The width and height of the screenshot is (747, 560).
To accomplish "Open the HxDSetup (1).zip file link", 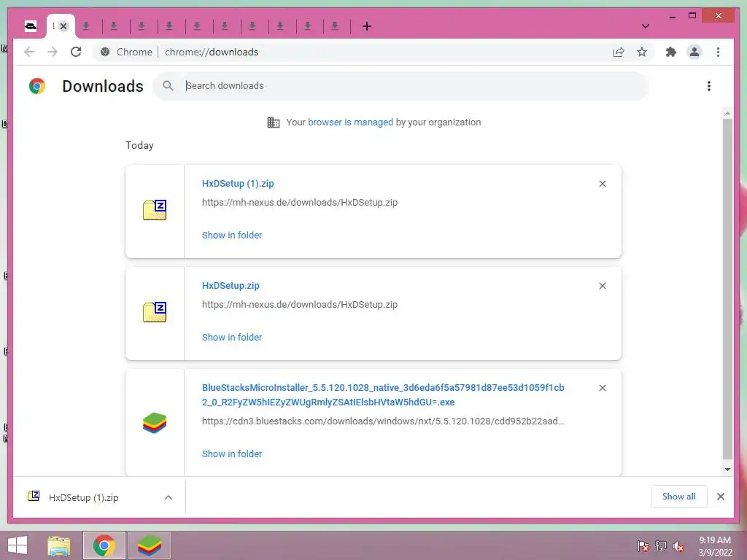I will [x=238, y=183].
